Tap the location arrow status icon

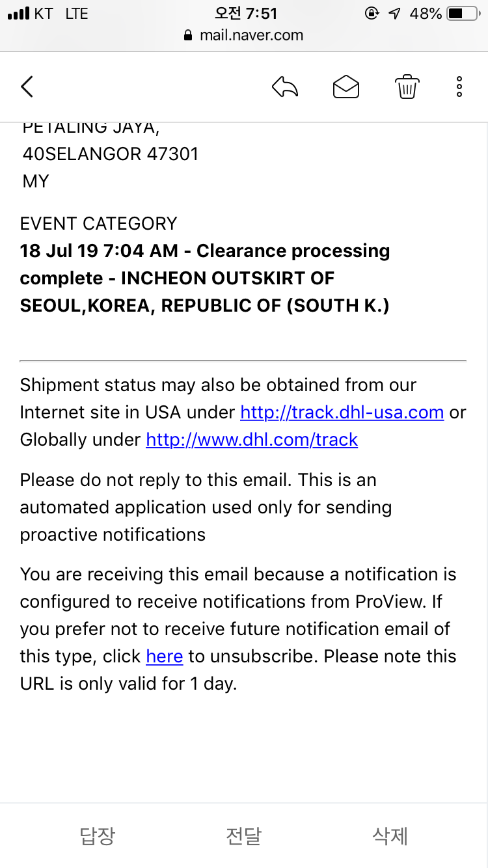(394, 14)
